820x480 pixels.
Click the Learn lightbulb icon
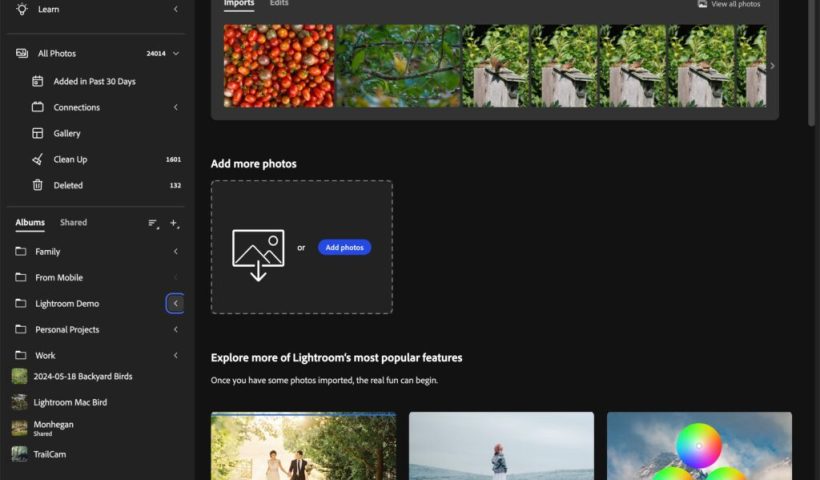point(22,9)
